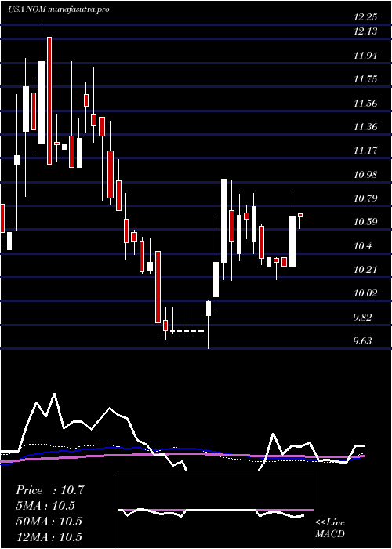Click the '12MA : 10.5' readout
The width and height of the screenshot is (392, 549).
[x=49, y=536]
